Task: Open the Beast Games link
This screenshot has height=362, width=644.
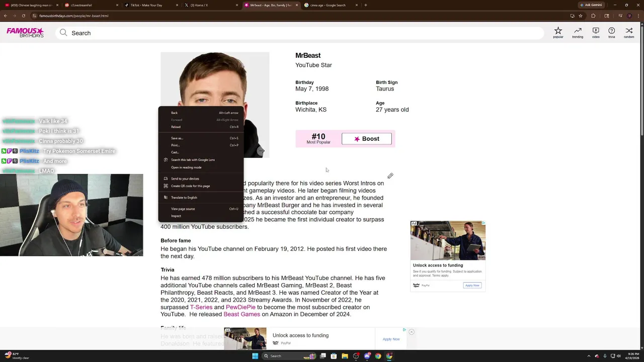Action: pyautogui.click(x=242, y=314)
